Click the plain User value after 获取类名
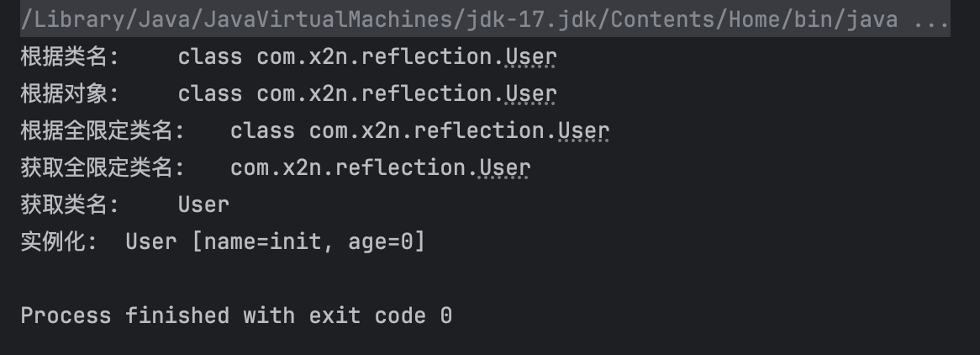Screen dimensions: 980x355 [203, 204]
